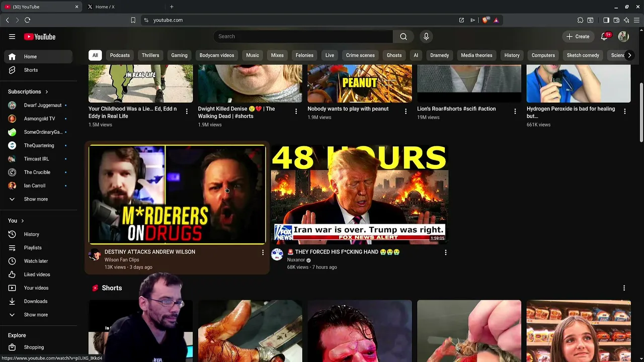Click the bookmark icon beside address bar

pyautogui.click(x=133, y=20)
